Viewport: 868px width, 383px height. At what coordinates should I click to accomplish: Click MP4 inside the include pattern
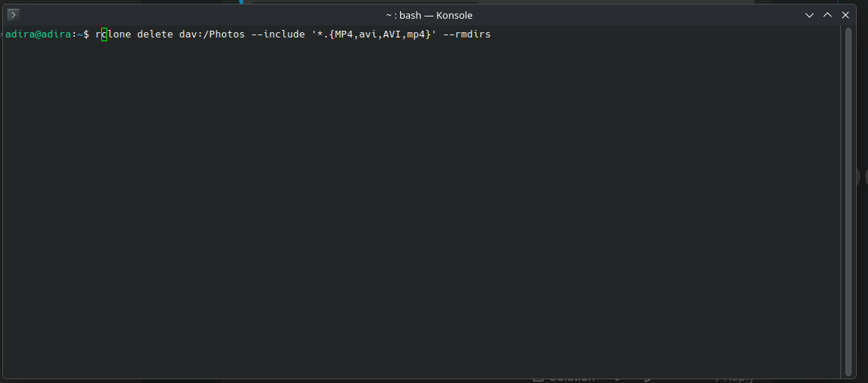(x=344, y=34)
